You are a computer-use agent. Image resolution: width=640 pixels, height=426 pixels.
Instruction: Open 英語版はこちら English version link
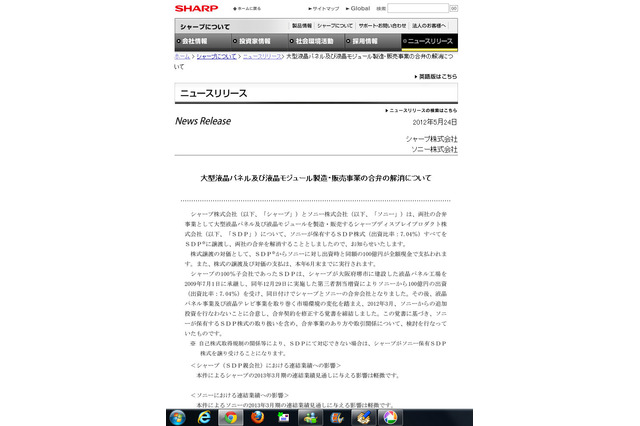[436, 76]
